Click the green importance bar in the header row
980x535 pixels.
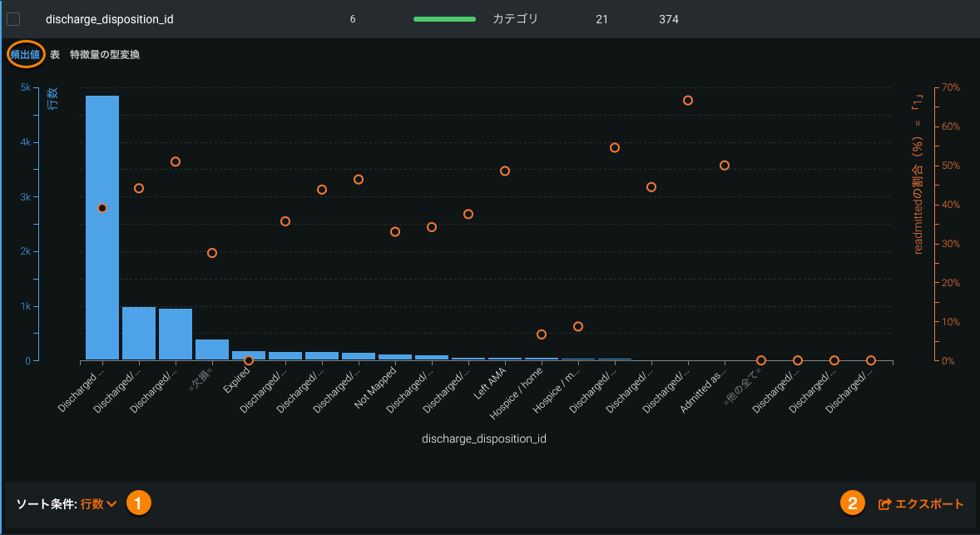(444, 19)
